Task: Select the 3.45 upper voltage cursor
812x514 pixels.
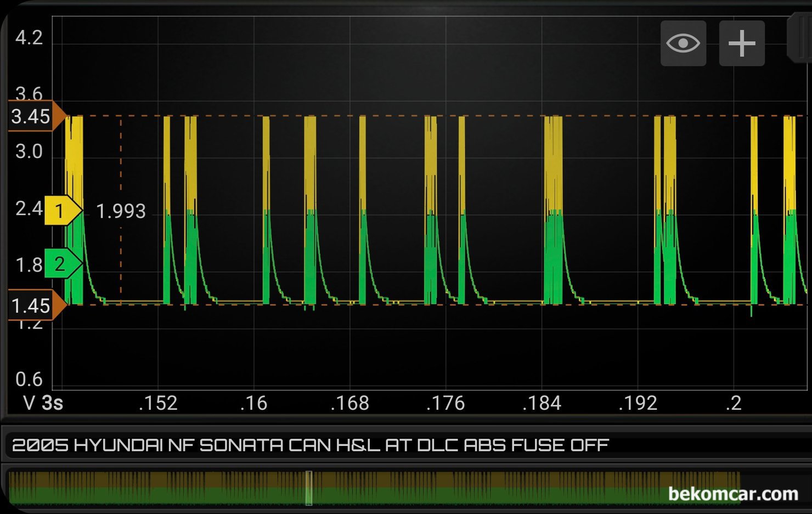Action: point(36,116)
